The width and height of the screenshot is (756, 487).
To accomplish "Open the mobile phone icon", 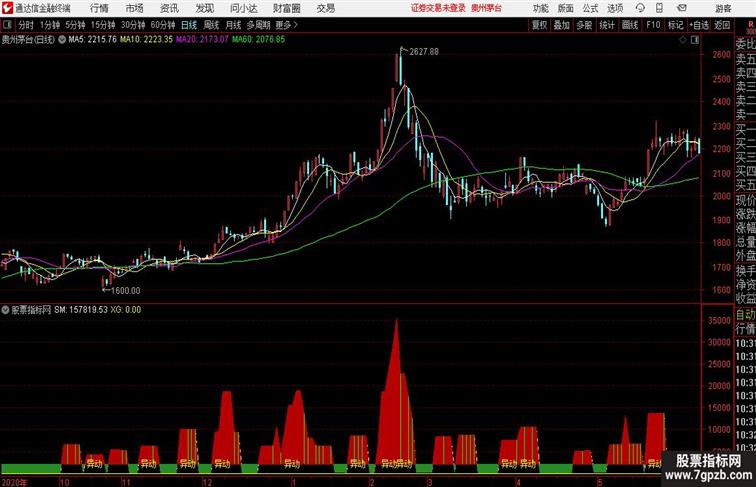I will [659, 8].
